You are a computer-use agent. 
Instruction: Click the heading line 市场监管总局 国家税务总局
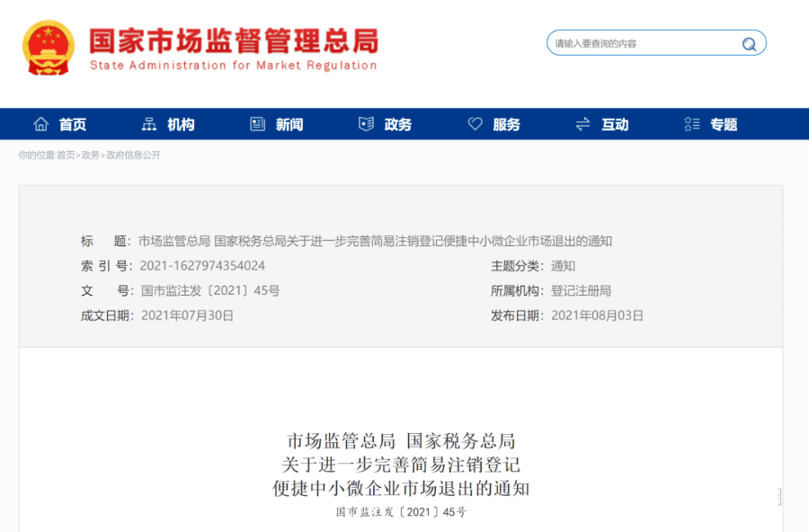(x=401, y=441)
